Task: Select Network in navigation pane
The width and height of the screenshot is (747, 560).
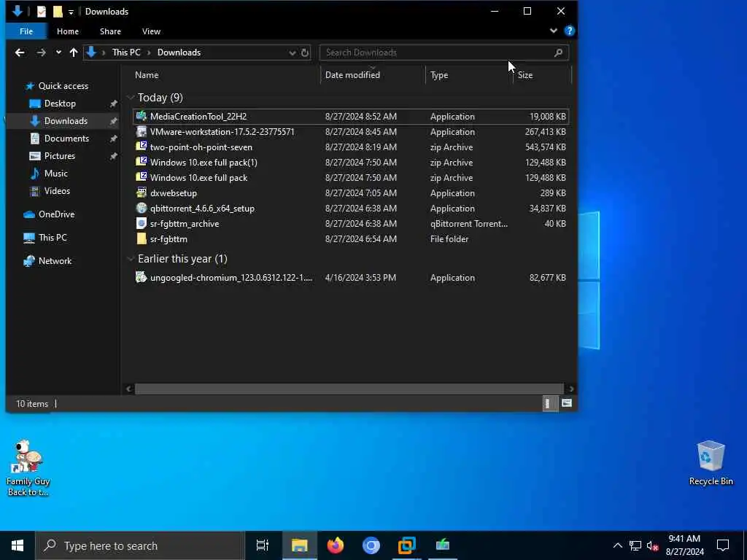Action: click(x=55, y=261)
